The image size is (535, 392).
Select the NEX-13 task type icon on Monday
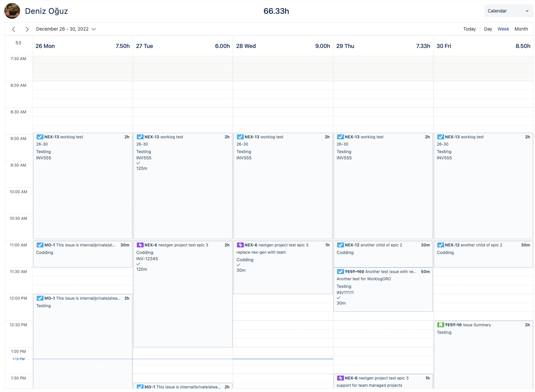coord(40,137)
